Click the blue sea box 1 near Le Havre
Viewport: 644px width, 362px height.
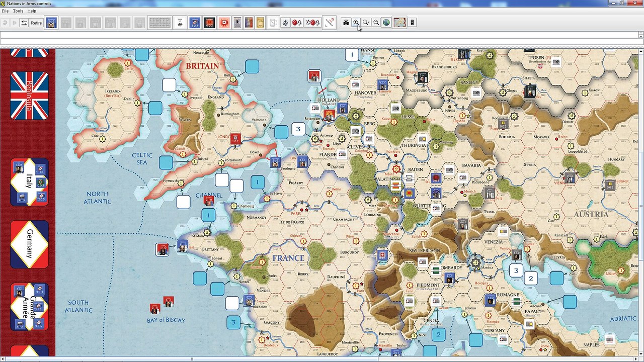[258, 182]
